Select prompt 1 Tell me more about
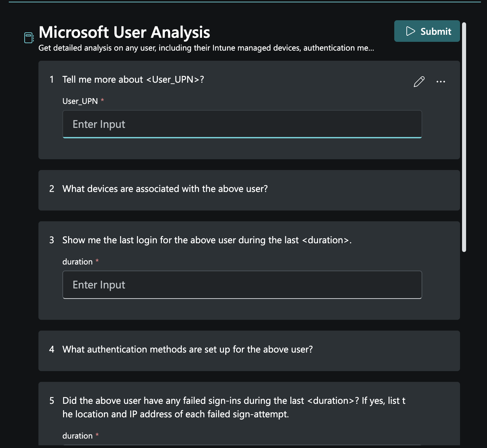 (133, 79)
